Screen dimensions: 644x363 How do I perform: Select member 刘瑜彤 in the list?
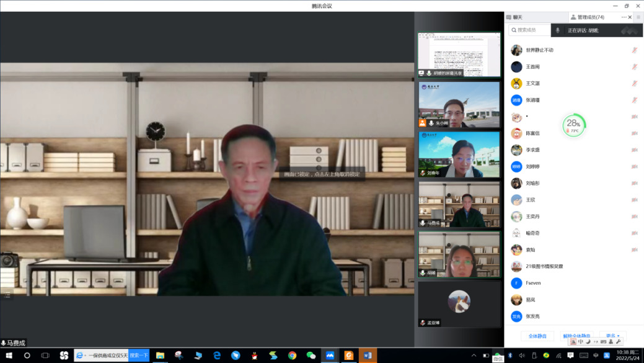pyautogui.click(x=574, y=183)
